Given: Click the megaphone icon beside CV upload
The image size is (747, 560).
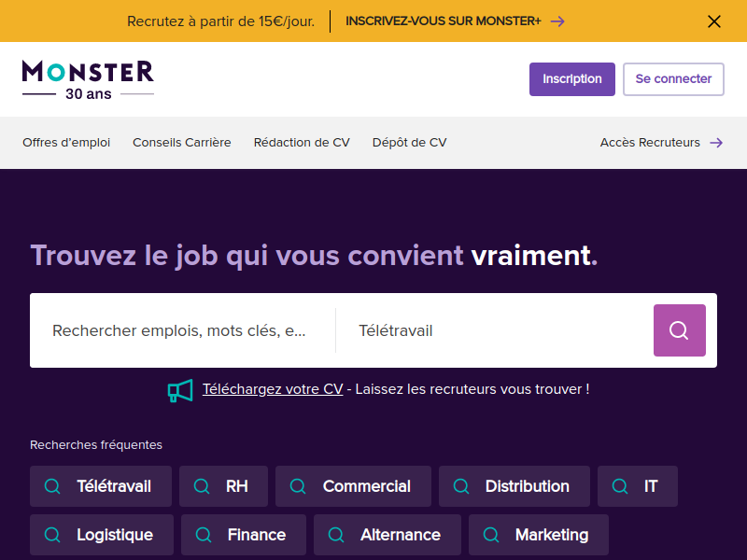Looking at the screenshot, I should coord(180,390).
